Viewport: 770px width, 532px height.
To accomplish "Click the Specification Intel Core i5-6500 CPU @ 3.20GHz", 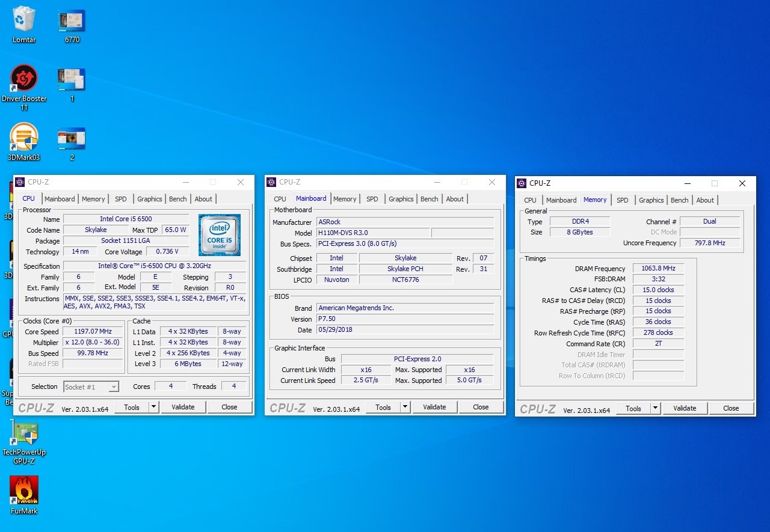I will pyautogui.click(x=155, y=266).
